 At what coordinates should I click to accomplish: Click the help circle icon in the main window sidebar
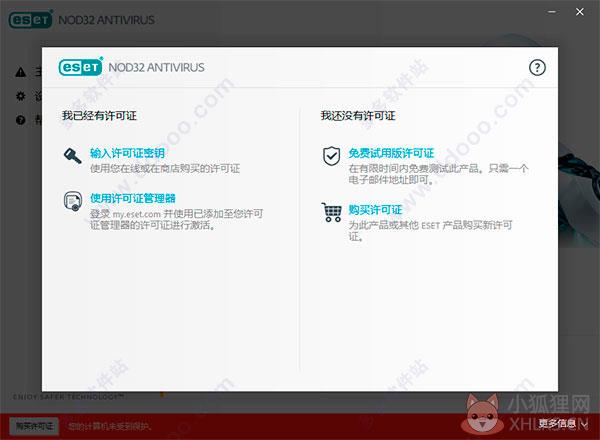pos(21,120)
